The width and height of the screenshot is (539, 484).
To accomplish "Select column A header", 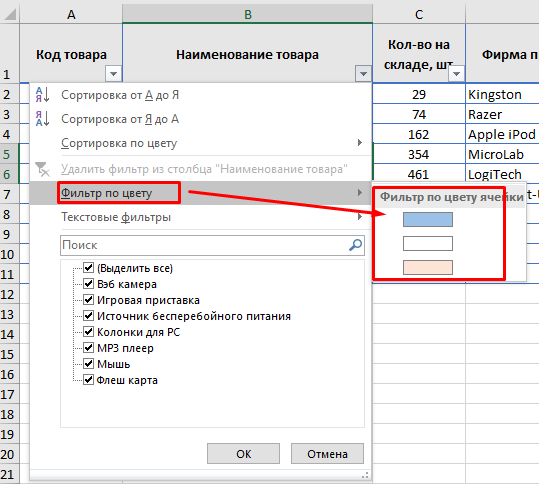I will (x=71, y=14).
